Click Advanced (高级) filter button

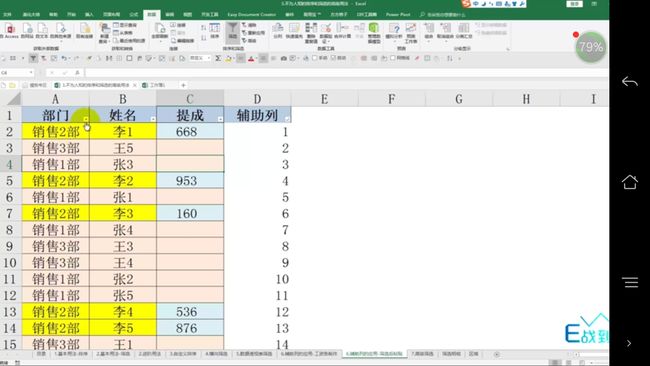[249, 41]
